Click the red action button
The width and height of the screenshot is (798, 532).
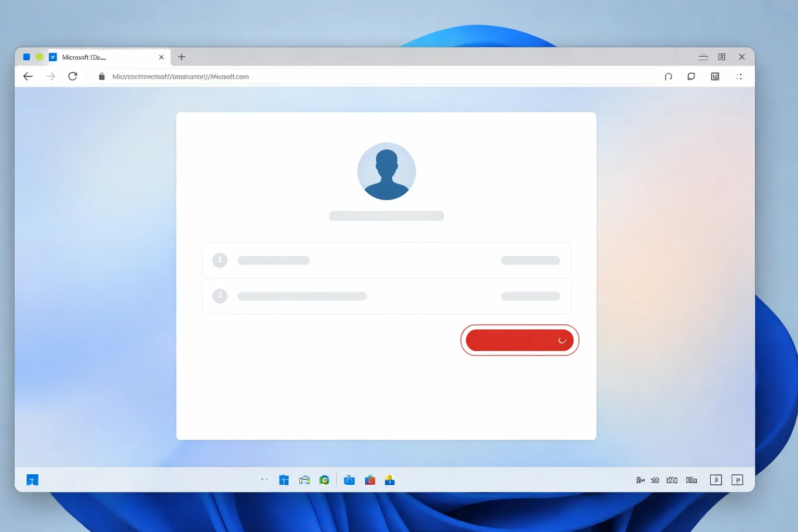point(520,340)
